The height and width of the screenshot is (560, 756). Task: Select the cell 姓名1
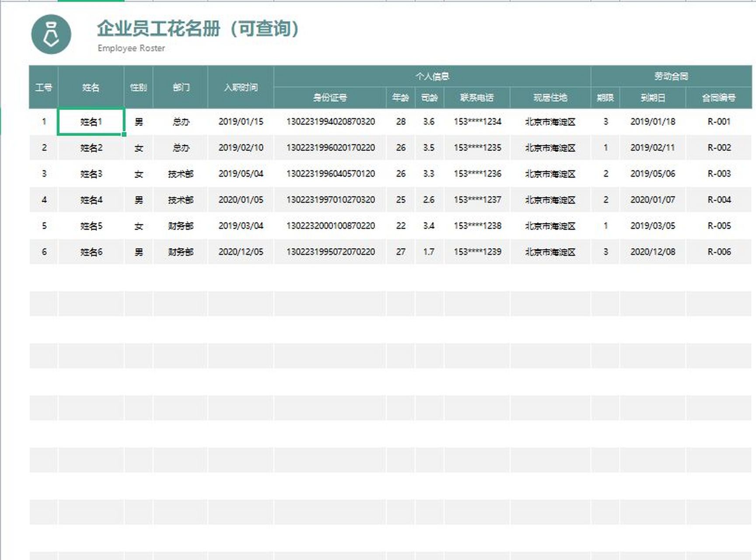click(x=91, y=122)
